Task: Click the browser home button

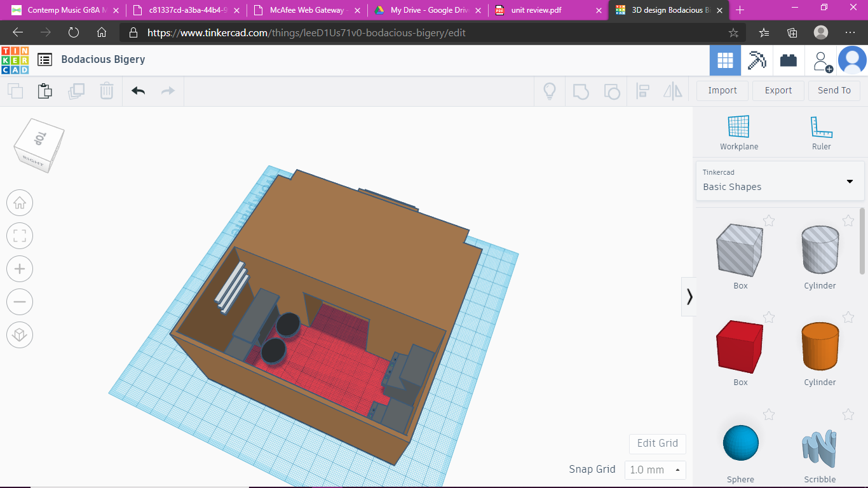Action: tap(102, 33)
